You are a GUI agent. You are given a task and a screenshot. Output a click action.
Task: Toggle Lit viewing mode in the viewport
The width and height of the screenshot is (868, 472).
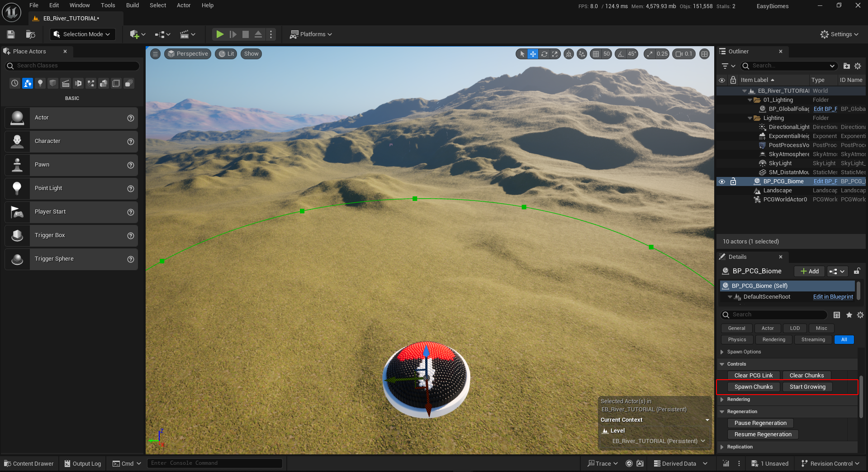(226, 53)
